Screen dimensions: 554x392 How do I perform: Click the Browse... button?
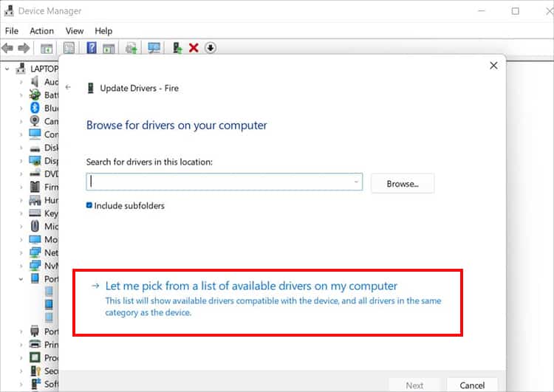403,183
